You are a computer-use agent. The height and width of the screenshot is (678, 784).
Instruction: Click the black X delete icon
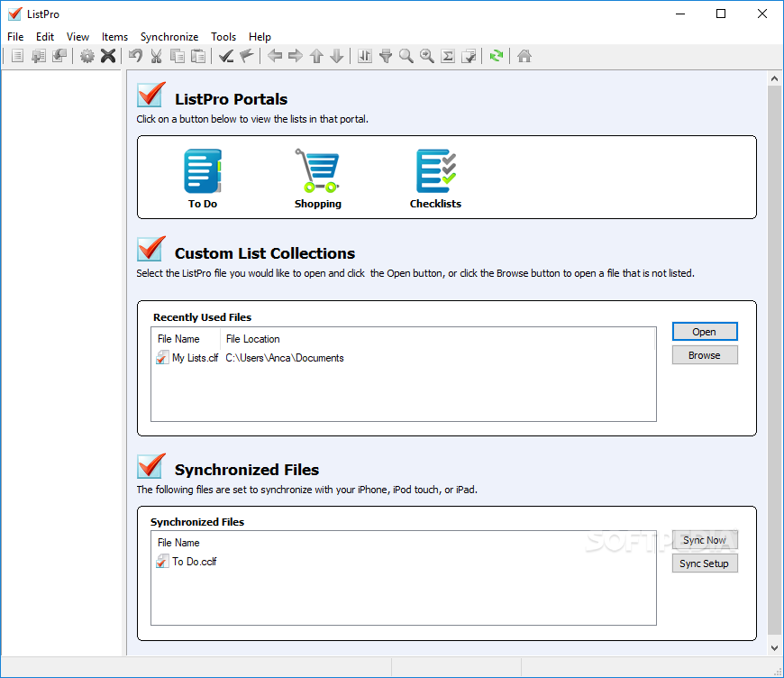point(108,56)
